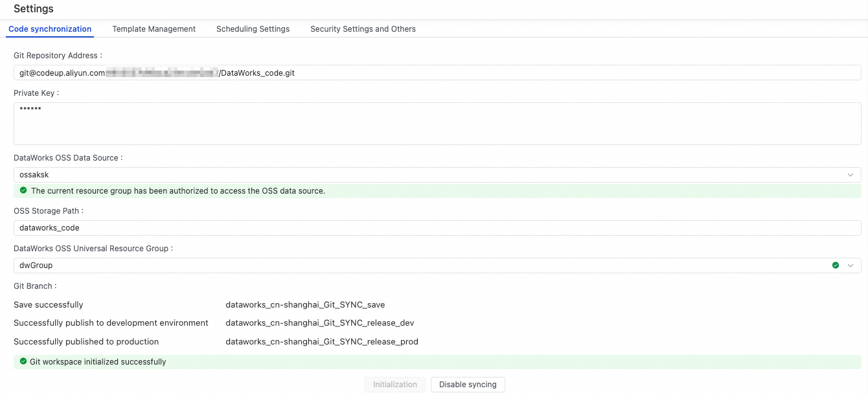This screenshot has width=868, height=395.
Task: Expand the OSS Data Source chevron arrow
Action: click(851, 175)
